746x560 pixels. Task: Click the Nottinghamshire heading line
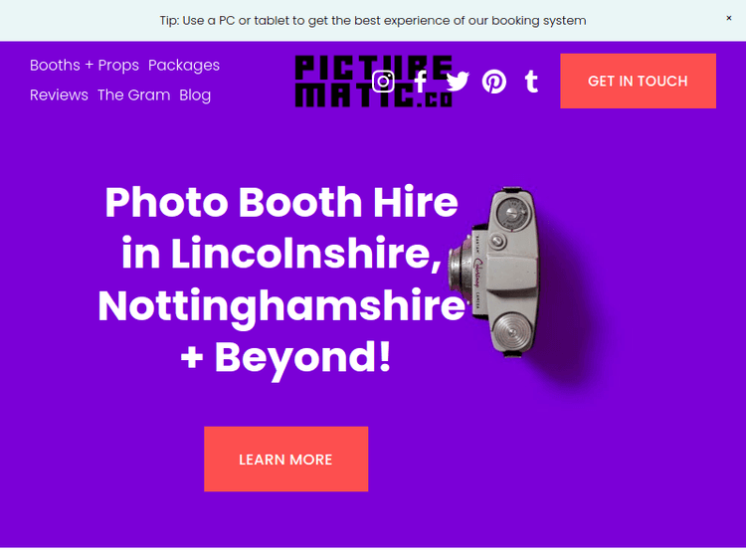coord(281,306)
